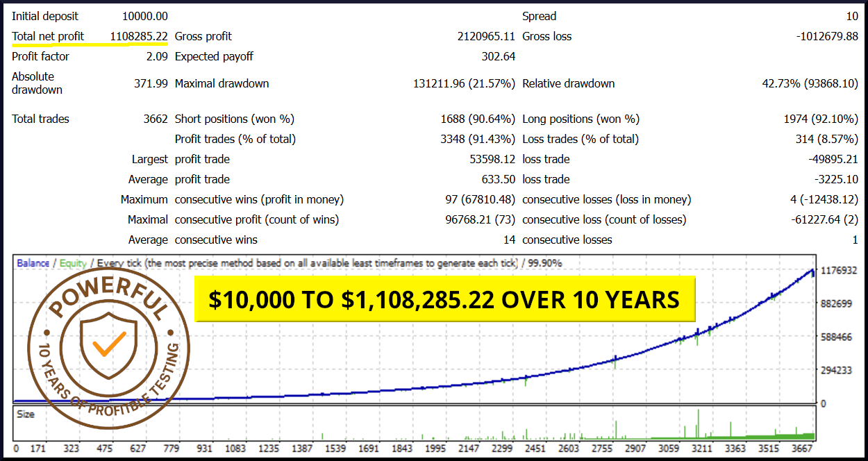Select the Absolute drawdown value 371.99

point(151,83)
